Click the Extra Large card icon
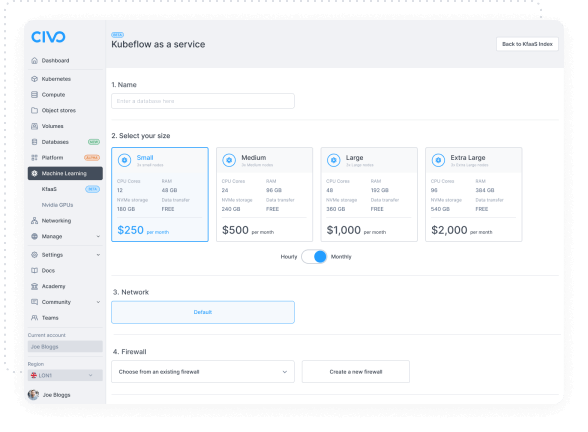 point(438,160)
